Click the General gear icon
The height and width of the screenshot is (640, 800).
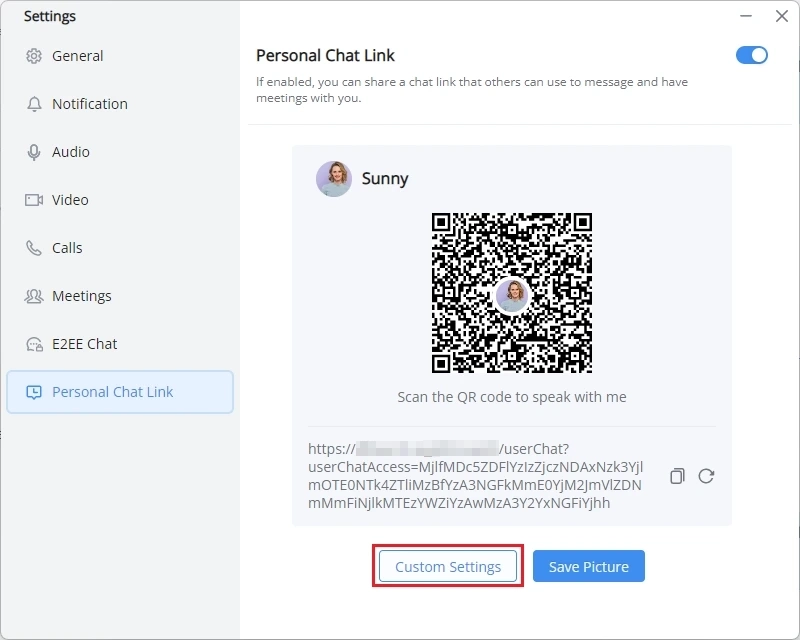(x=34, y=56)
